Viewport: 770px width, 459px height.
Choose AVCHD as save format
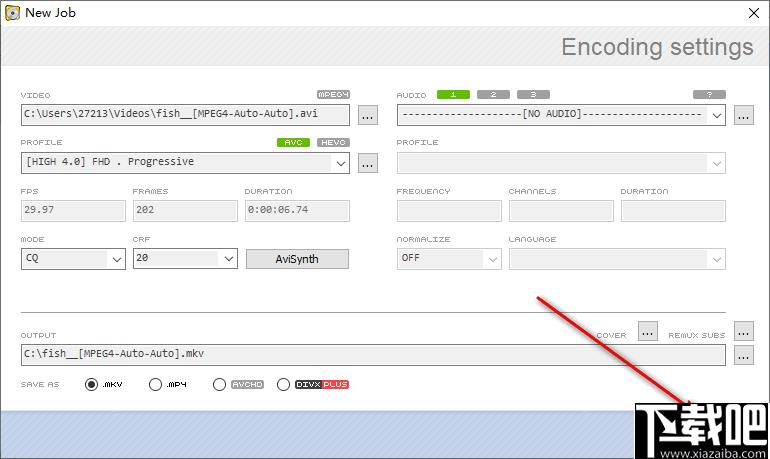click(220, 384)
